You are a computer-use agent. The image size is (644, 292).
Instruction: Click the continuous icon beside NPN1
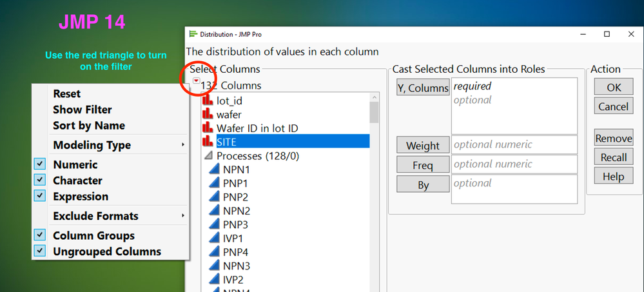[x=215, y=170]
